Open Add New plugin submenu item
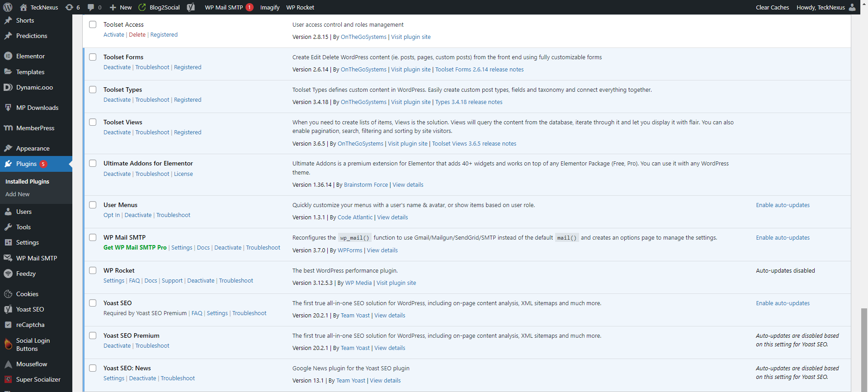The width and height of the screenshot is (868, 392). (x=18, y=194)
